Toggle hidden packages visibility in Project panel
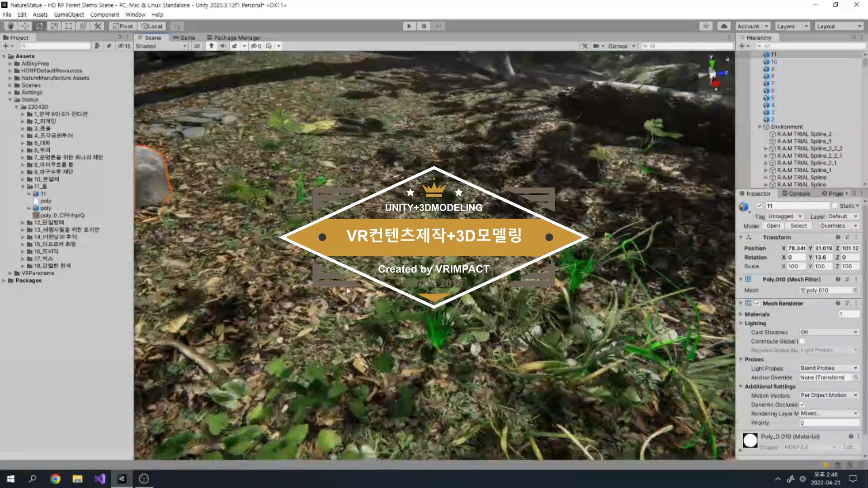 coord(124,46)
